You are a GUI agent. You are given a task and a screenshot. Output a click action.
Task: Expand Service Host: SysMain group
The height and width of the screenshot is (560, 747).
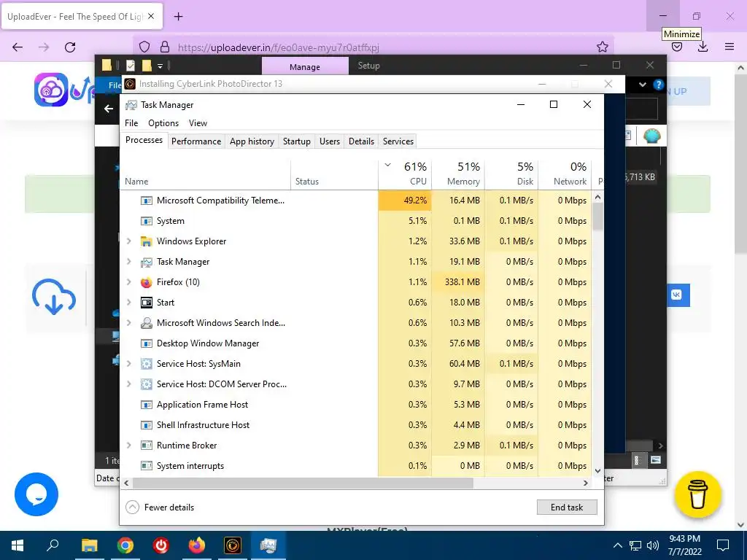coord(128,364)
